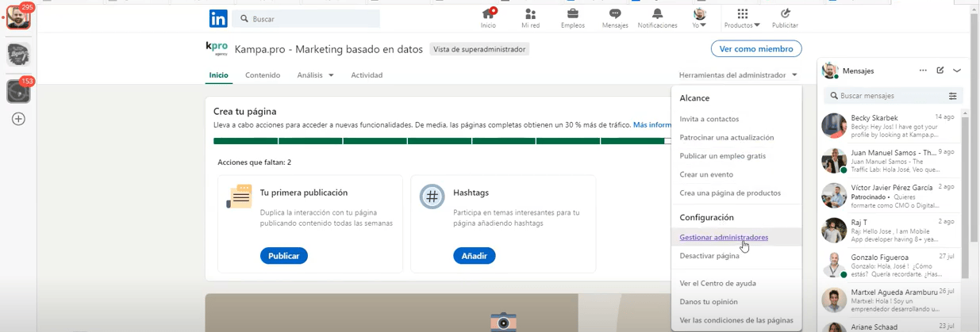Select Invita a contactos menu entry
The image size is (980, 332).
pyautogui.click(x=709, y=119)
